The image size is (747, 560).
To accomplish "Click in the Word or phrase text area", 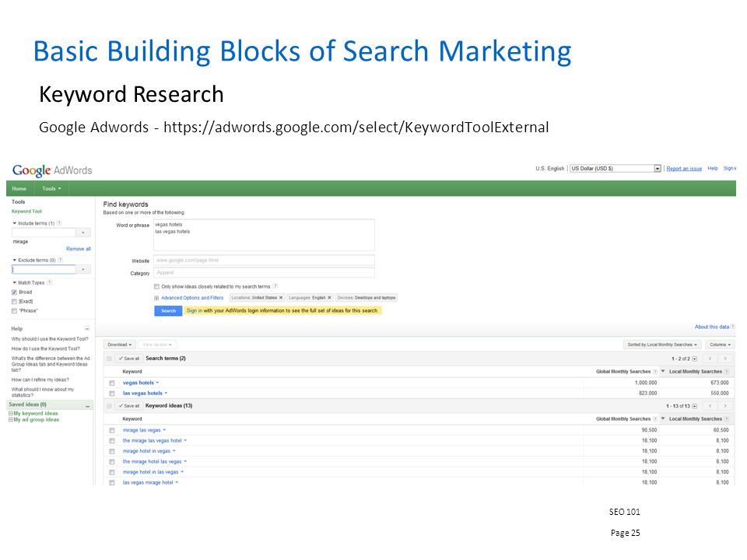I will (x=264, y=235).
